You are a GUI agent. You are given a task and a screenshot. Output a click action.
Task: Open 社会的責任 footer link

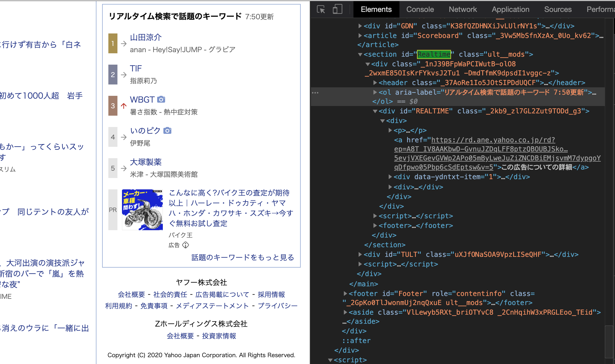point(170,295)
